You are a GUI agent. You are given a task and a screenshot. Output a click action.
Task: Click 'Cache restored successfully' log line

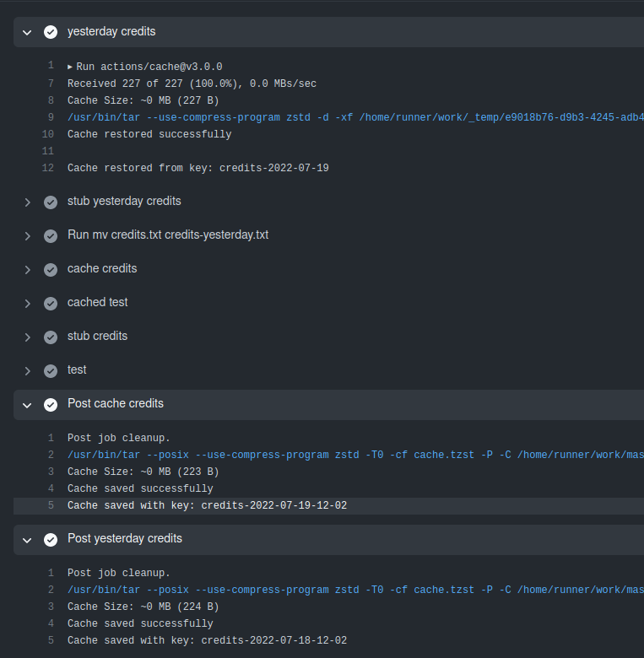tap(149, 134)
